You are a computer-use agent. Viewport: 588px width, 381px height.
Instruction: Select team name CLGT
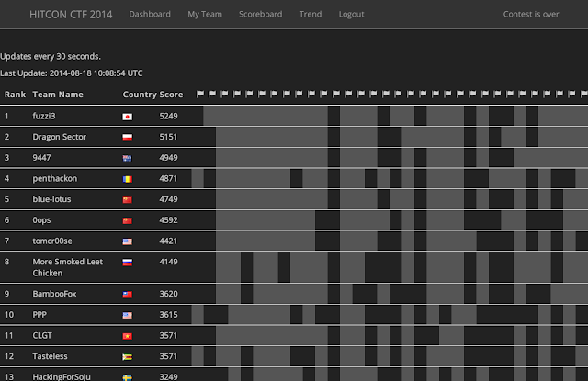[x=42, y=336]
